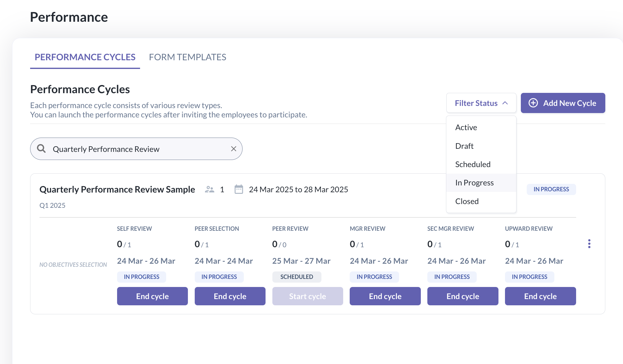Click in the cycle search input field

(x=137, y=149)
